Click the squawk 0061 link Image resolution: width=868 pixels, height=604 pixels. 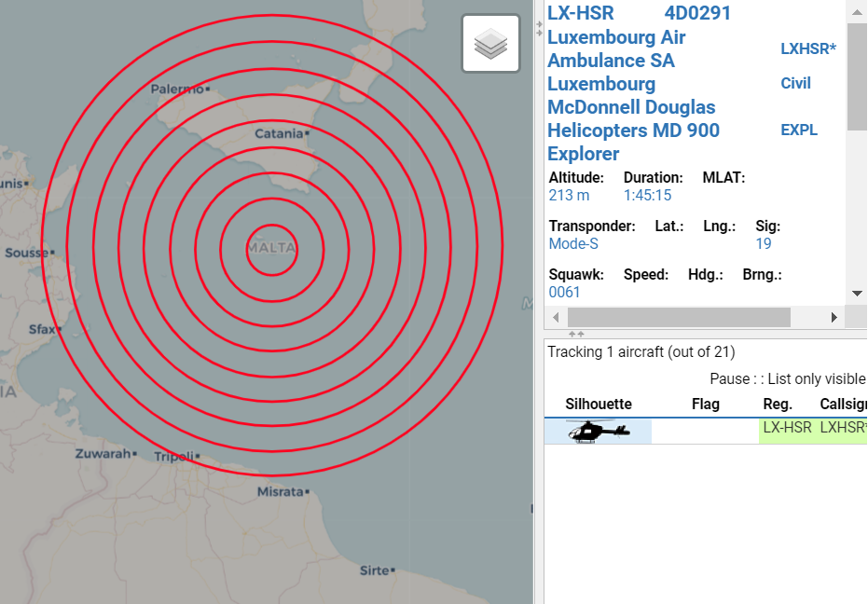[x=563, y=292]
